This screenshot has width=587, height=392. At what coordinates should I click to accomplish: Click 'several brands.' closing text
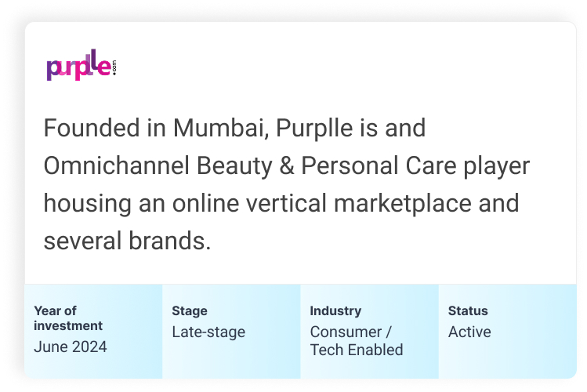pyautogui.click(x=127, y=241)
